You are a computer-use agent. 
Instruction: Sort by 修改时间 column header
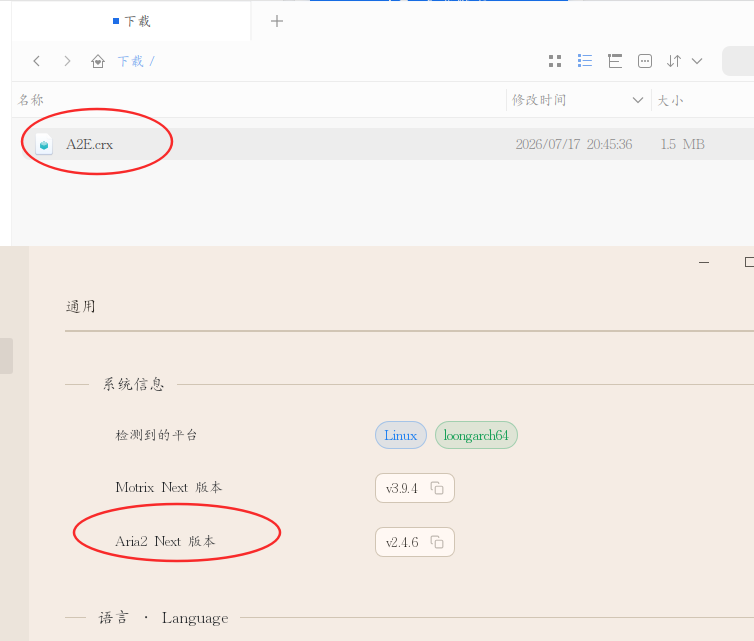click(x=539, y=100)
